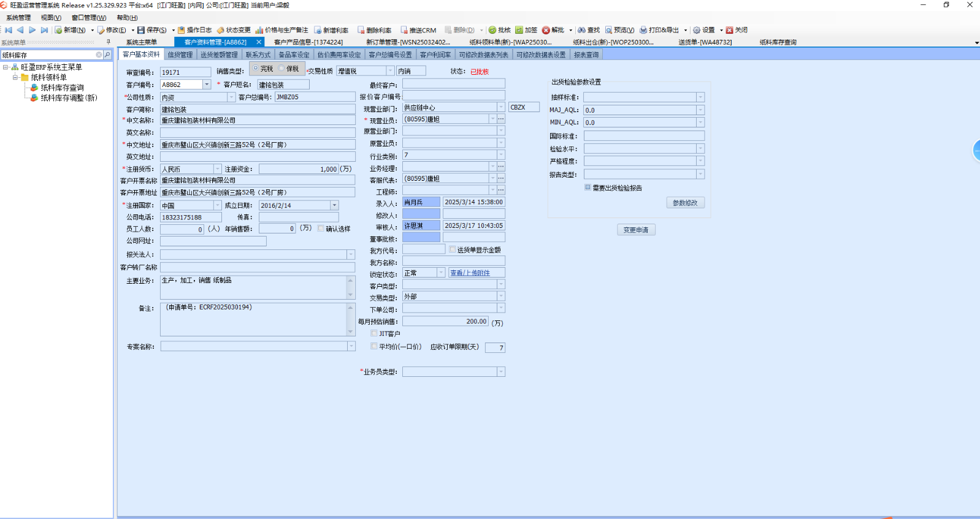Click the 推送CRM toolbar button

click(418, 30)
